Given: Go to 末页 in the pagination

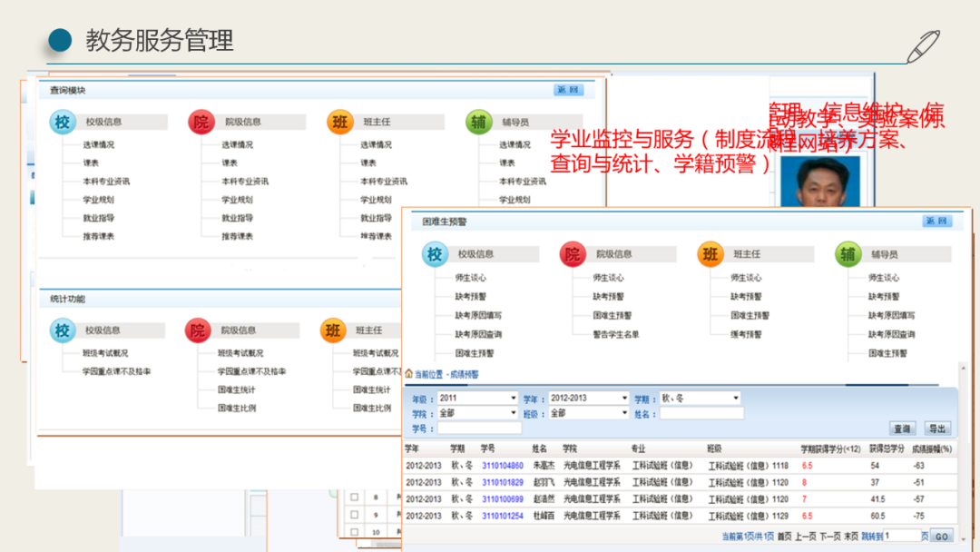Looking at the screenshot, I should [x=851, y=537].
